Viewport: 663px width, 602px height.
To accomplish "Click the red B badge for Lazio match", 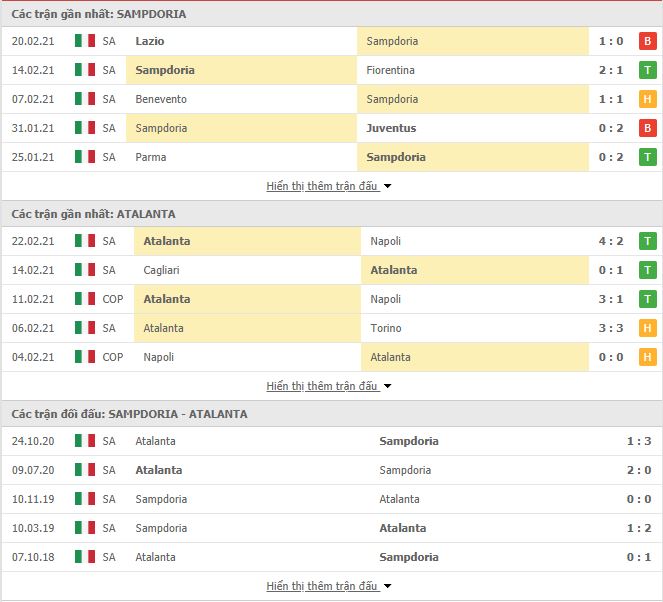I will click(647, 41).
